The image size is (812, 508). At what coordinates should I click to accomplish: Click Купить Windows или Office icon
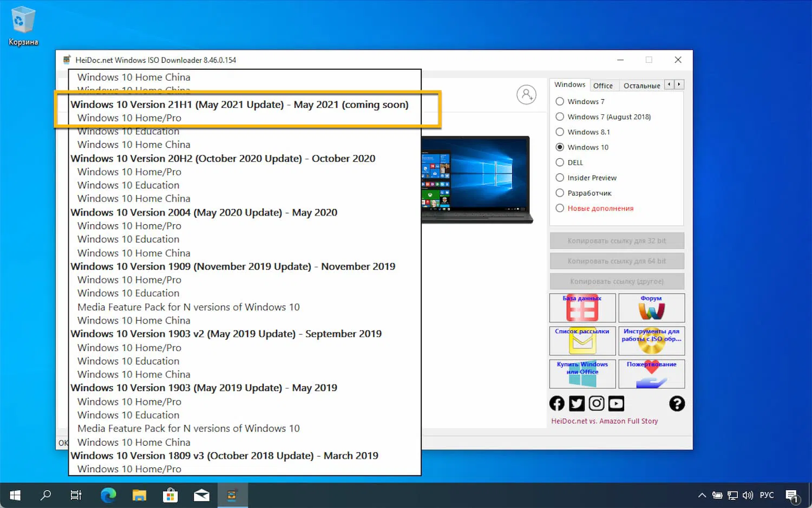coord(582,374)
